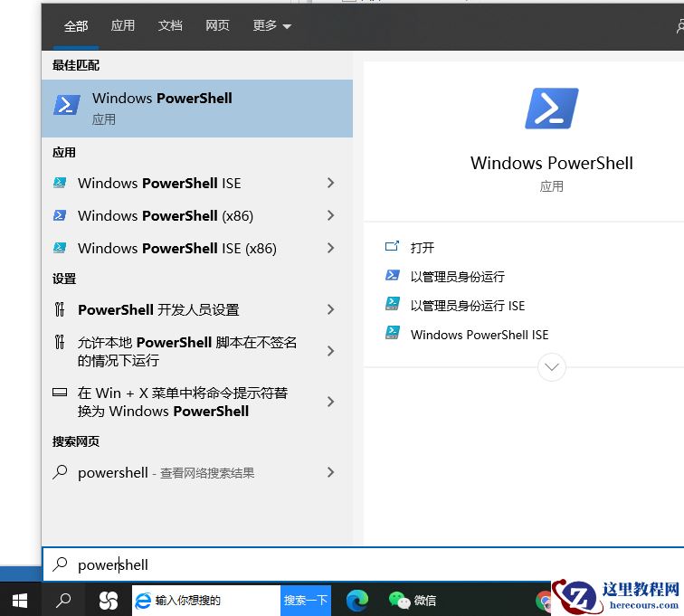Click the Windows PowerShell ISE (x86) icon
Viewport: 684px width, 616px height.
click(x=60, y=248)
